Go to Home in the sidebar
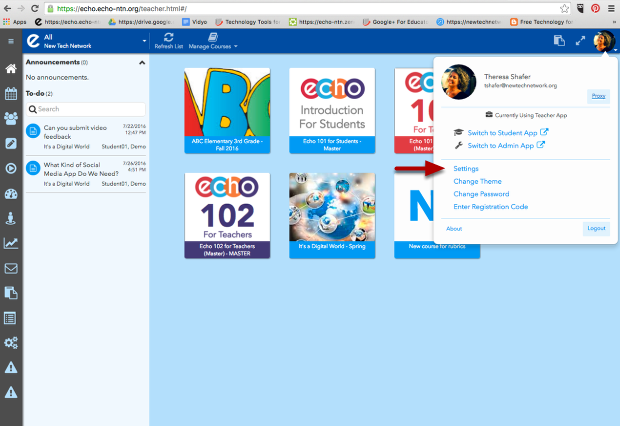The image size is (620, 426). [11, 68]
